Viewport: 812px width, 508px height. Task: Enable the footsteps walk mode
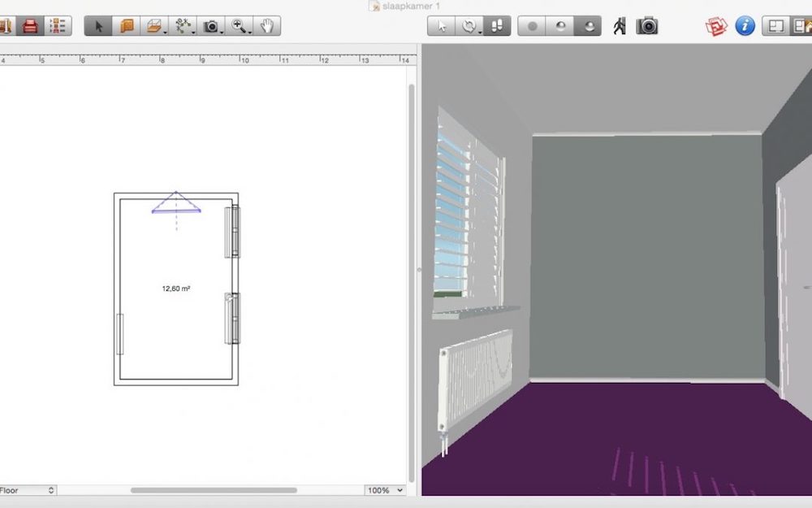(497, 26)
